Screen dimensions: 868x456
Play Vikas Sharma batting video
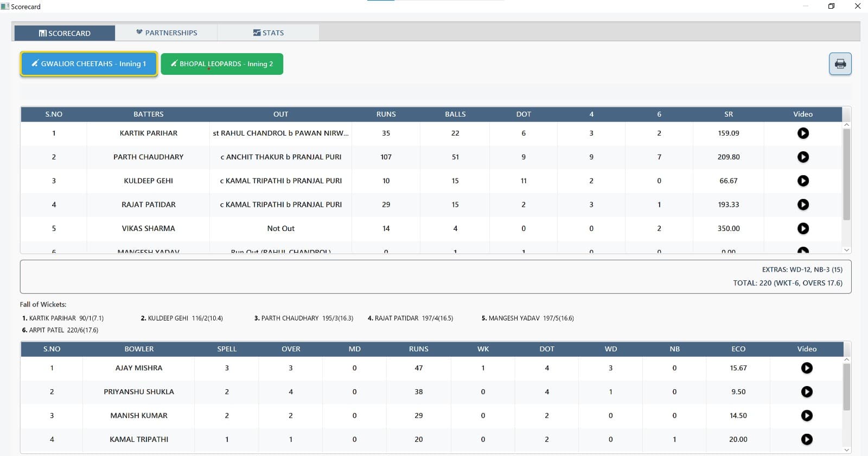[803, 228]
